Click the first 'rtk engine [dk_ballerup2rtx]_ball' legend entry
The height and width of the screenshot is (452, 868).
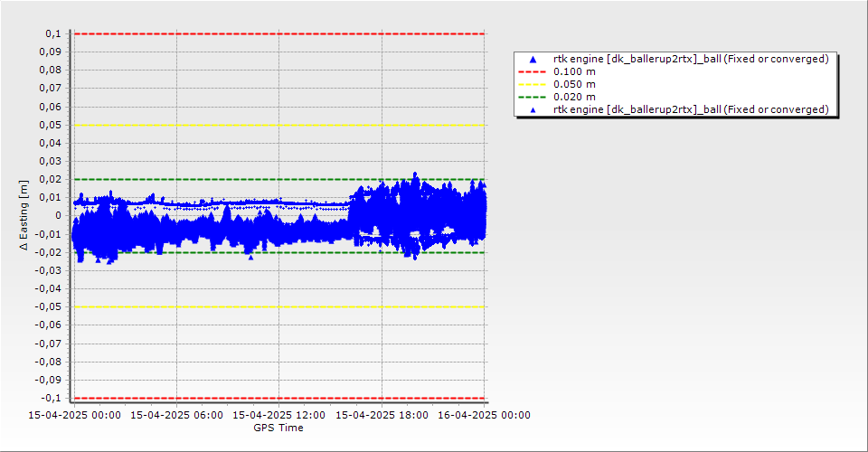(691, 59)
